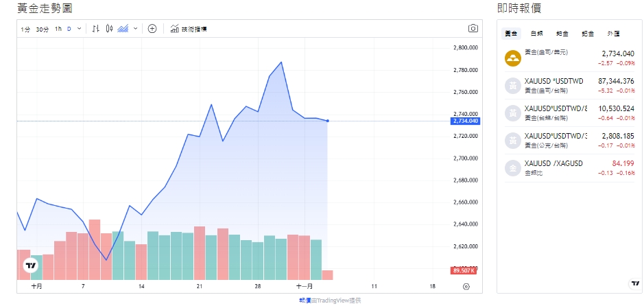
Task: Click the TradingView attribution link below chart
Action: pyautogui.click(x=330, y=301)
